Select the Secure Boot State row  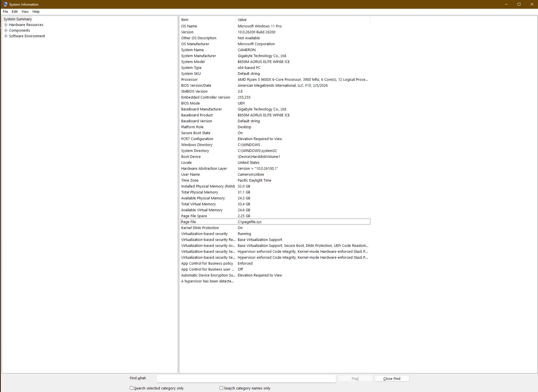pos(275,133)
